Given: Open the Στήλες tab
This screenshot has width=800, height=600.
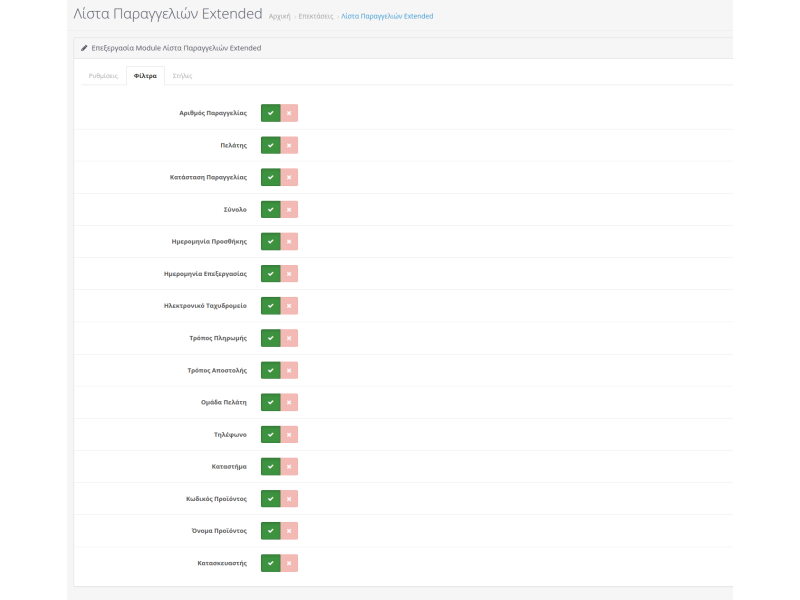Looking at the screenshot, I should click(x=182, y=75).
